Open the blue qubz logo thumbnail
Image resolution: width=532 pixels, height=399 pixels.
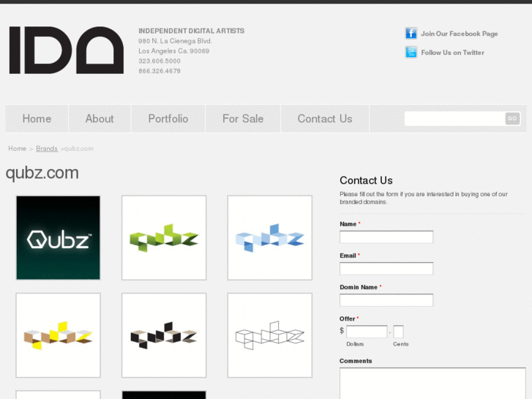coord(270,238)
